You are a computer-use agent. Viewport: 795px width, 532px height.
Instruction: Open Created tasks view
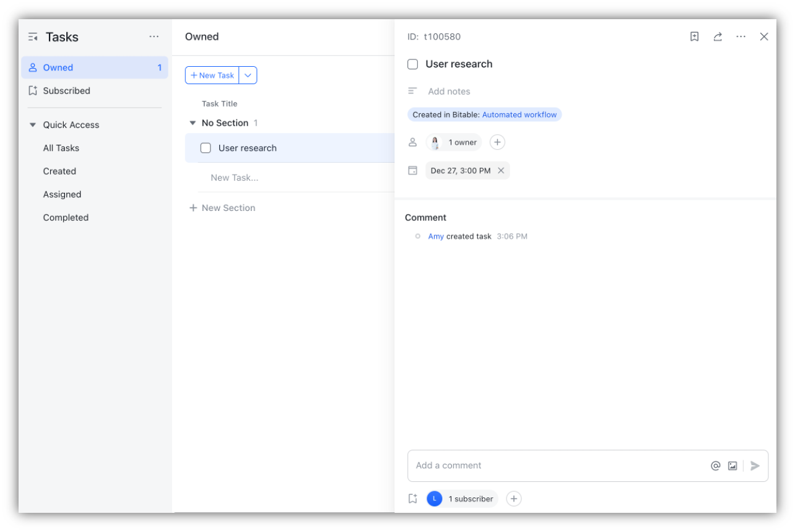click(x=59, y=171)
